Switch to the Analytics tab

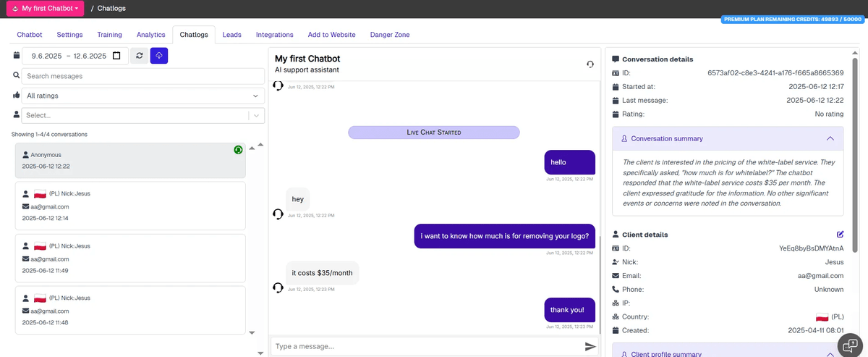point(150,35)
